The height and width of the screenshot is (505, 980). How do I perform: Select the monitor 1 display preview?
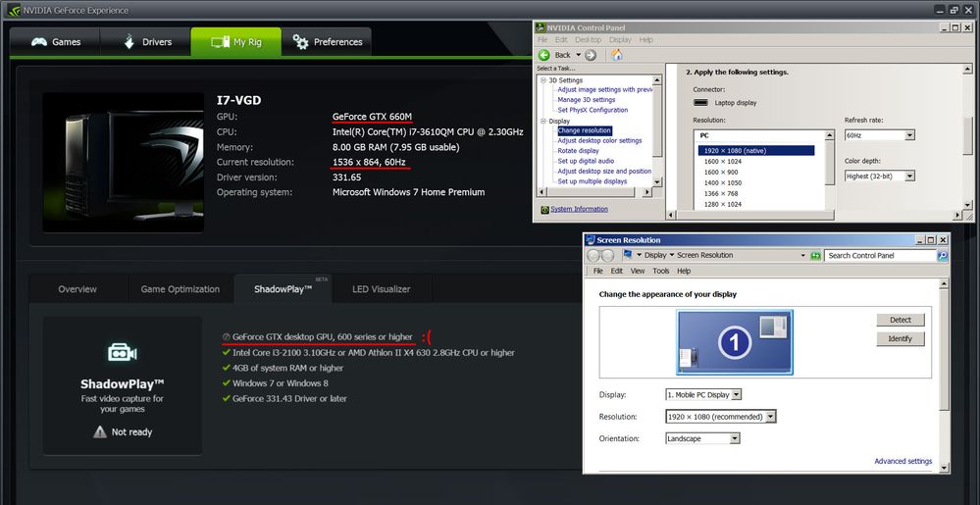pyautogui.click(x=735, y=342)
